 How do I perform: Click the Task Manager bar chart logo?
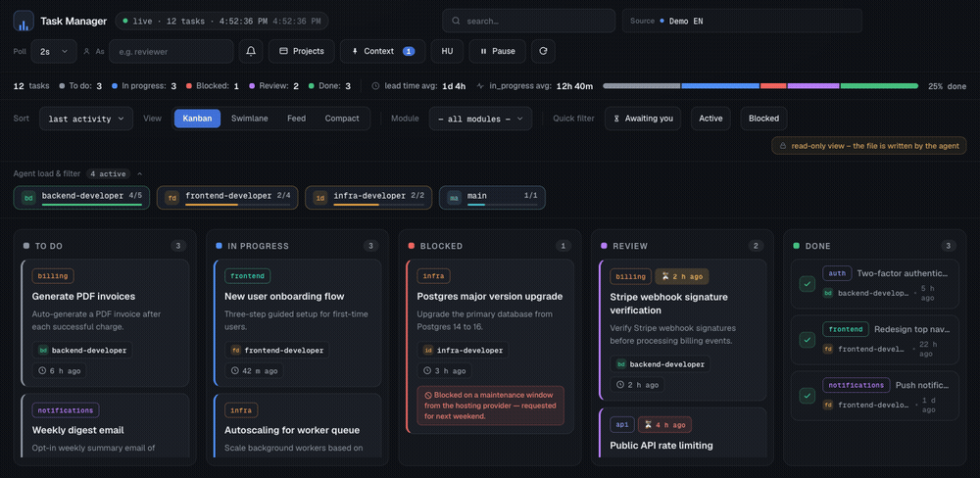(x=24, y=21)
